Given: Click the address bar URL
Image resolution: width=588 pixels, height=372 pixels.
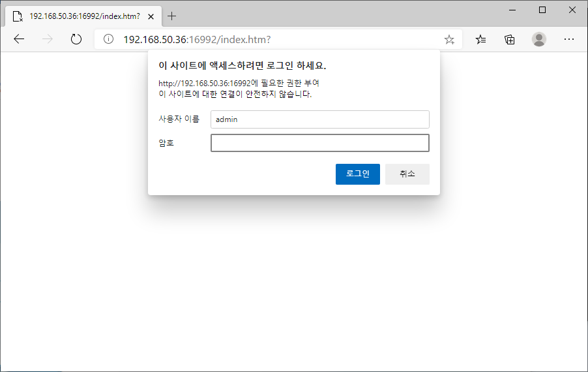Looking at the screenshot, I should coord(198,39).
